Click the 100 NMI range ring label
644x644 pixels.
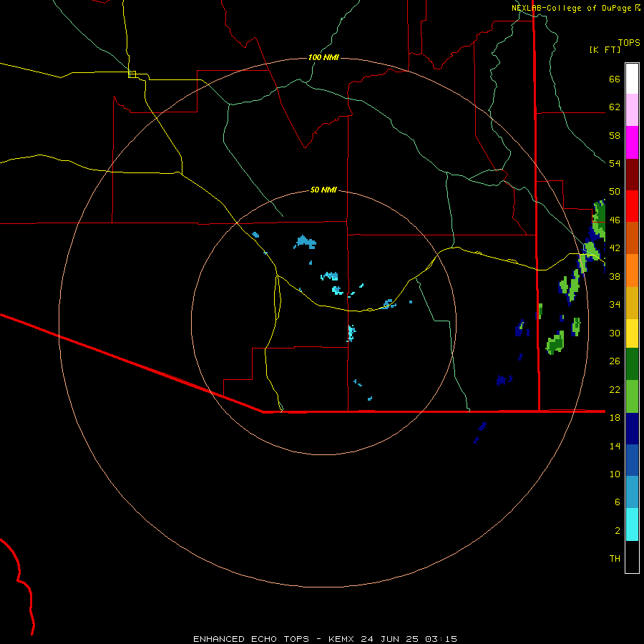(323, 57)
